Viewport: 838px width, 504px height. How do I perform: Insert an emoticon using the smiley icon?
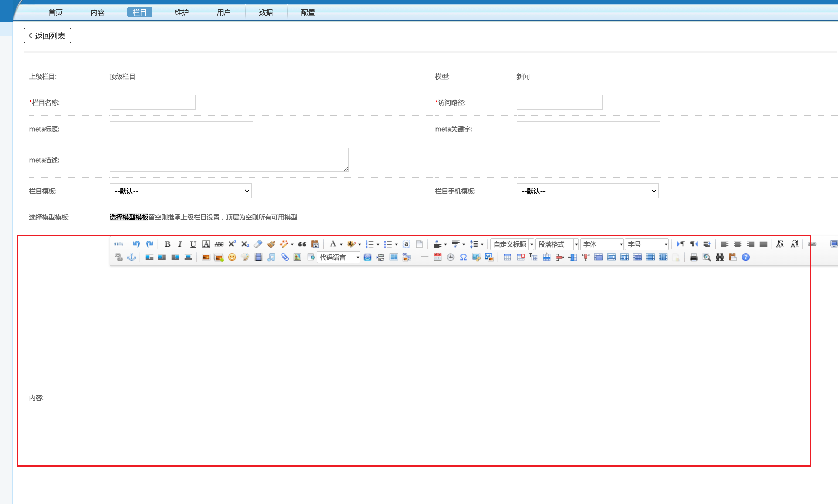coord(232,257)
